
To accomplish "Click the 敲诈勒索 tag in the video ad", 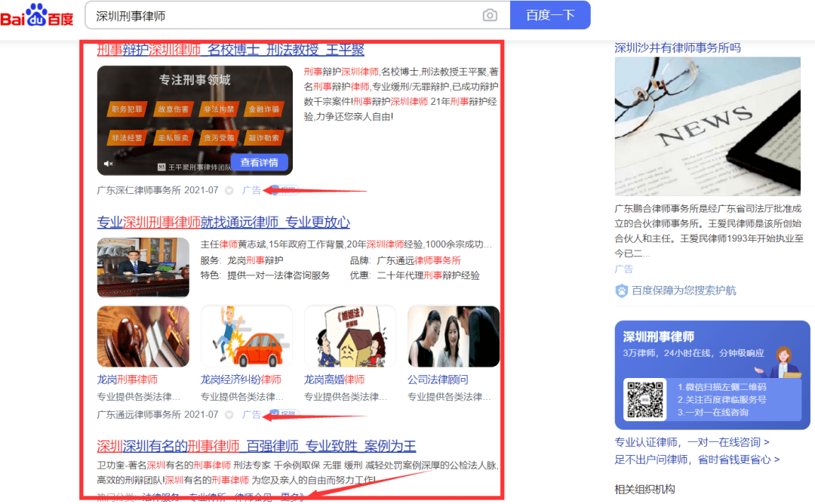I will tap(264, 137).
